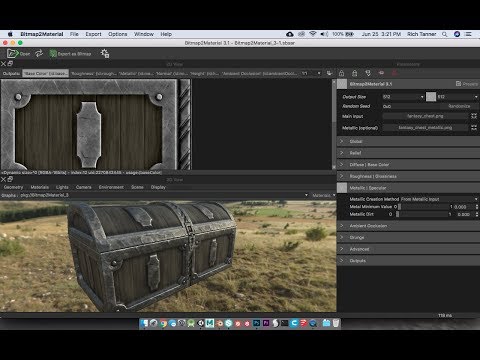480x360 pixels.
Task: Select the Metallic output tab
Action: [x=135, y=73]
